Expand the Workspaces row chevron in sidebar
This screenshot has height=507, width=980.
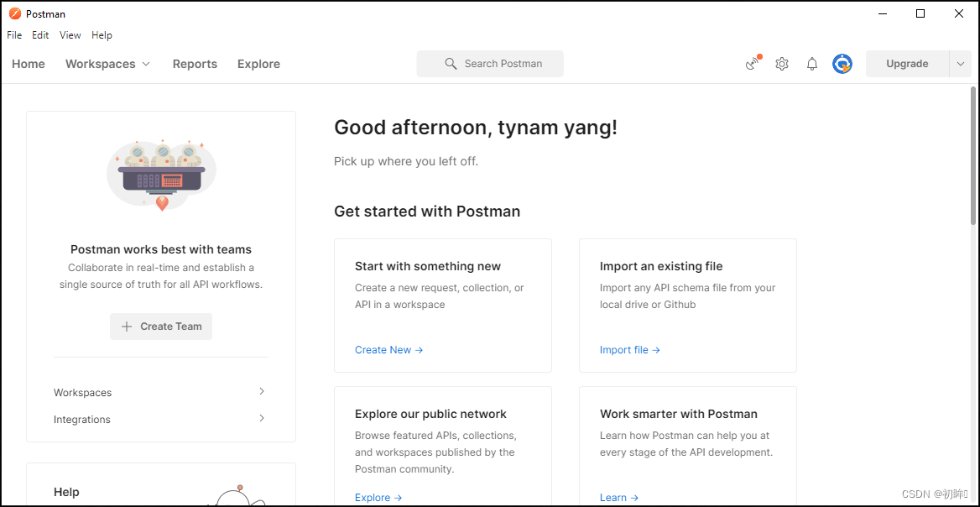tap(262, 391)
